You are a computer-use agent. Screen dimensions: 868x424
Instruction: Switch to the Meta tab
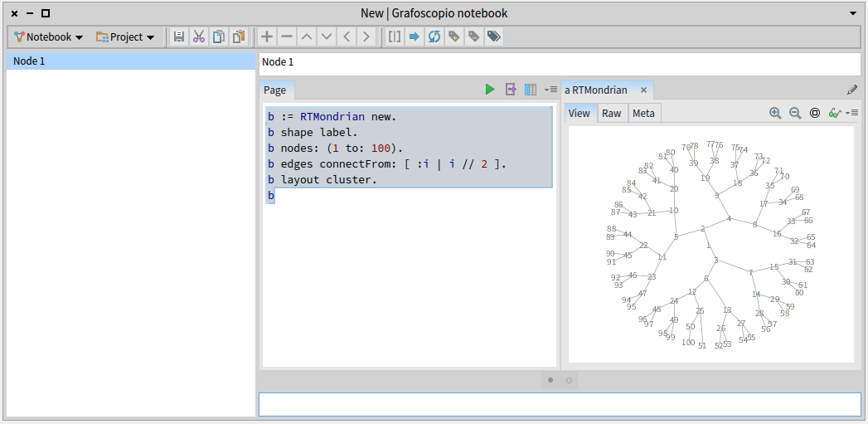[x=644, y=113]
